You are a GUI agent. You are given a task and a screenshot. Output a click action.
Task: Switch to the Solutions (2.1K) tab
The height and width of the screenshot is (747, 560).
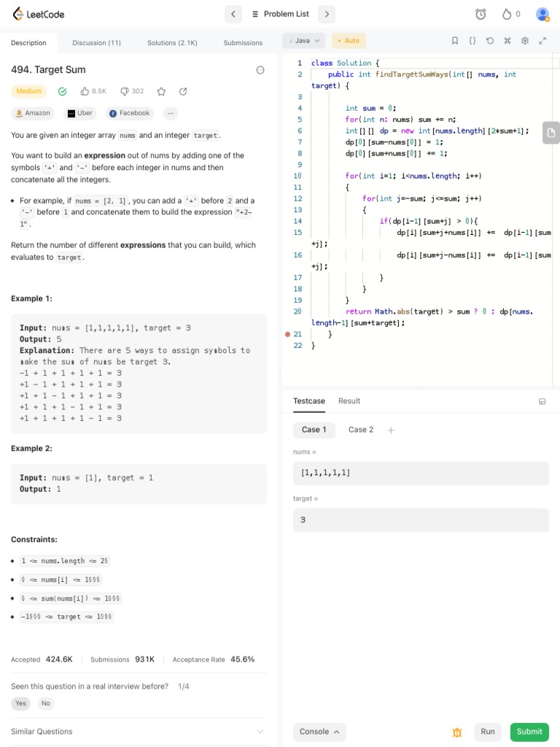[x=172, y=43]
